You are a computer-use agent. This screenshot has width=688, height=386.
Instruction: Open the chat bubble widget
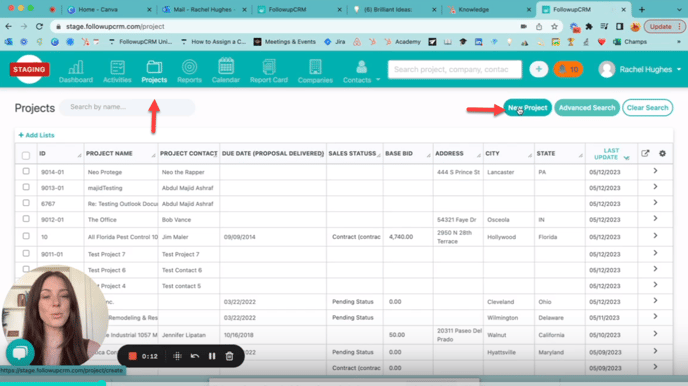point(20,352)
